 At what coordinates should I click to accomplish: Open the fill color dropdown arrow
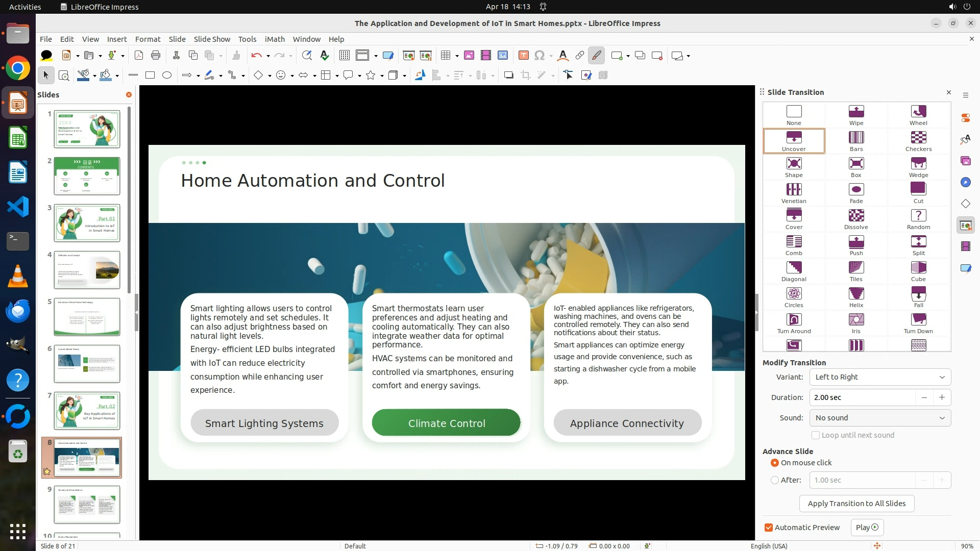coord(117,76)
